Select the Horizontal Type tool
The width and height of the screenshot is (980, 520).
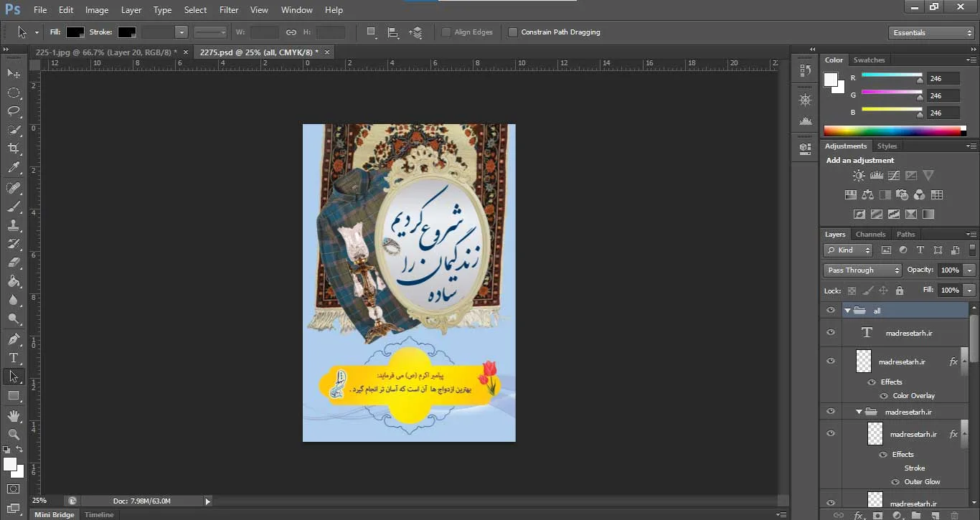[14, 357]
